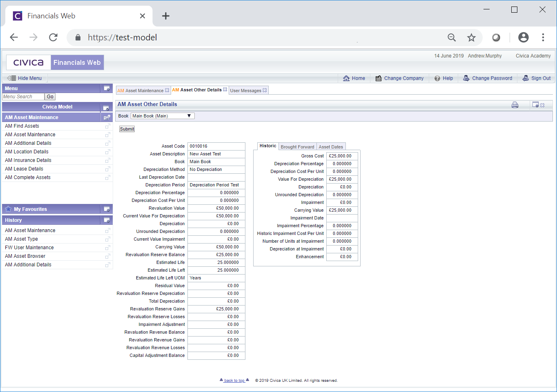The width and height of the screenshot is (557, 392).
Task: Open AM Asset Browser in new window icon
Action: point(108,256)
